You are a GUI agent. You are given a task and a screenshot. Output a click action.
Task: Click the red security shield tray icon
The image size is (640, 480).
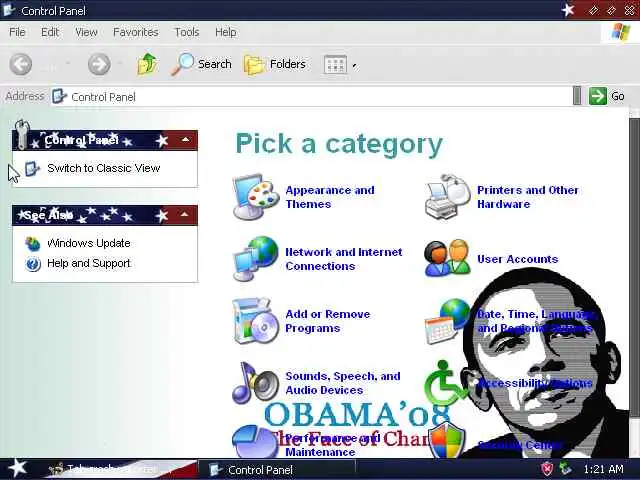pos(547,469)
